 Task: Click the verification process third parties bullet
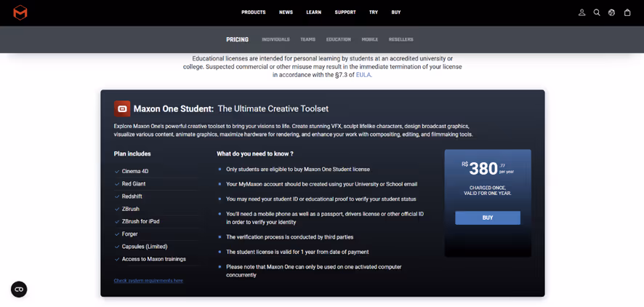pyautogui.click(x=289, y=237)
